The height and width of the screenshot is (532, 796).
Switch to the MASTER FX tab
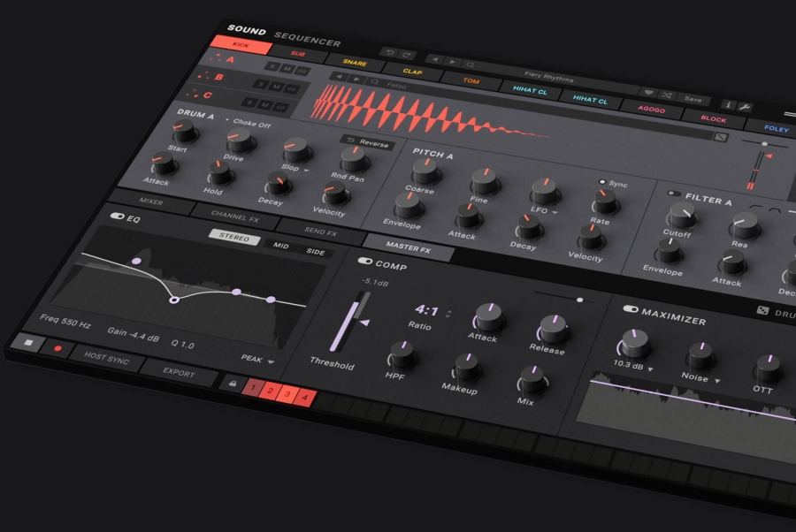coord(409,246)
